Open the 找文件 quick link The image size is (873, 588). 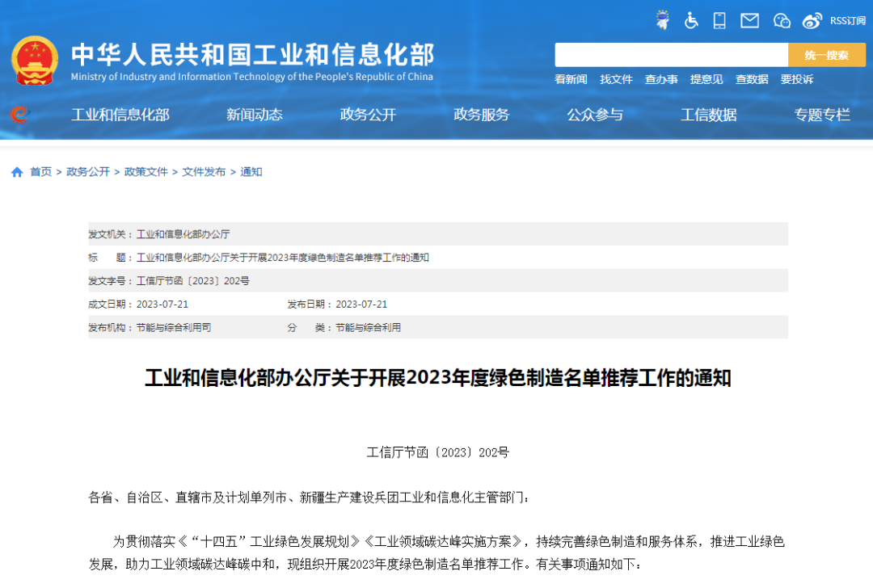point(616,79)
